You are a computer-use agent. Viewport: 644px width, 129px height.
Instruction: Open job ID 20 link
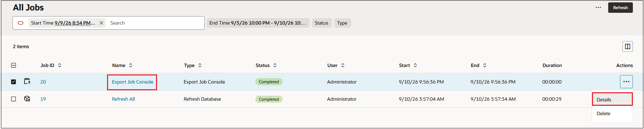click(x=43, y=82)
